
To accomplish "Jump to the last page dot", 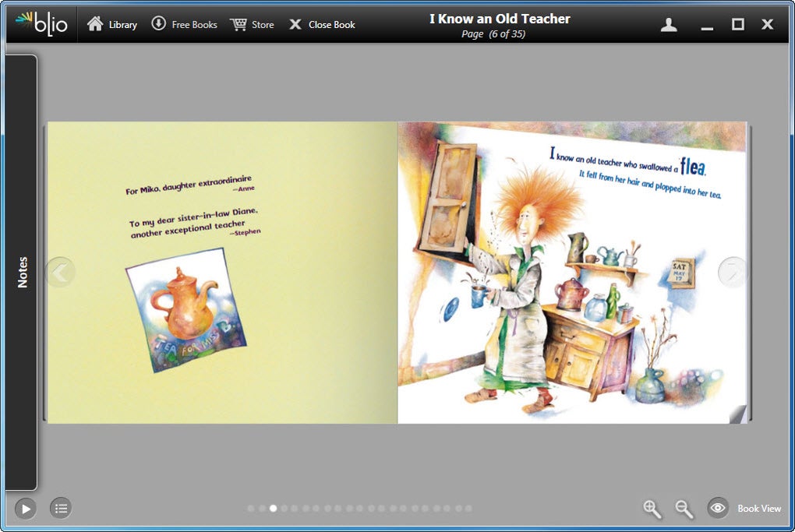I will [468, 508].
